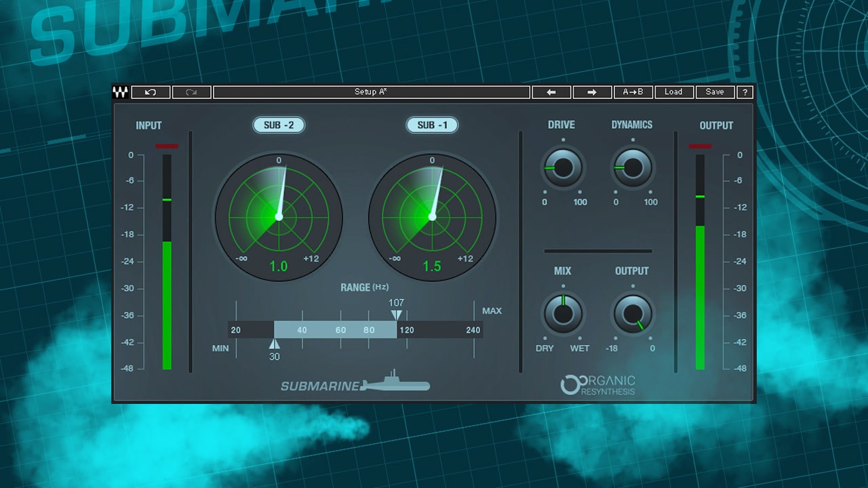Click the output level meter
Screen dimensions: 868x488
tap(700, 262)
